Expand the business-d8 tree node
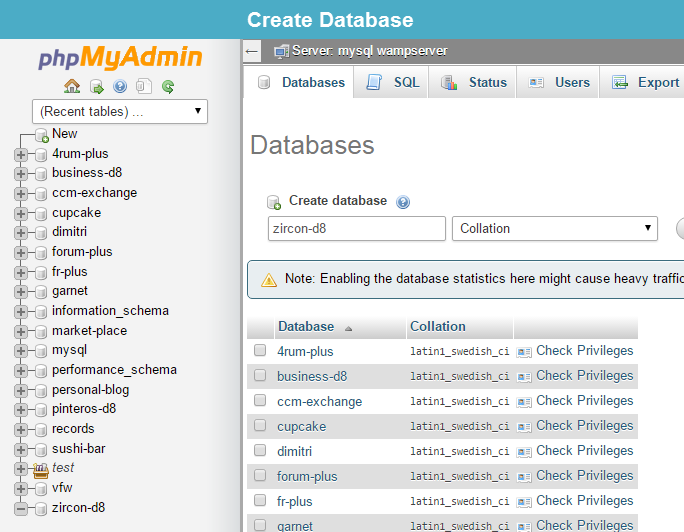Image resolution: width=684 pixels, height=532 pixels. coord(21,174)
